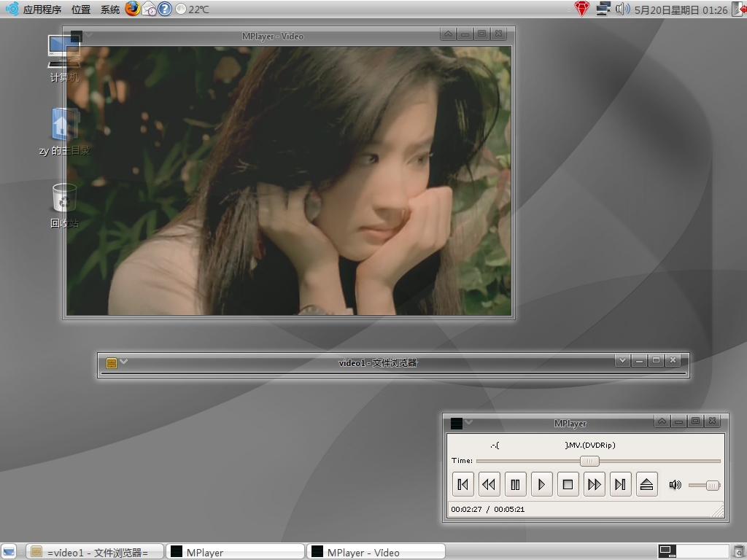Shade the MPlayer - Video window

(x=449, y=34)
